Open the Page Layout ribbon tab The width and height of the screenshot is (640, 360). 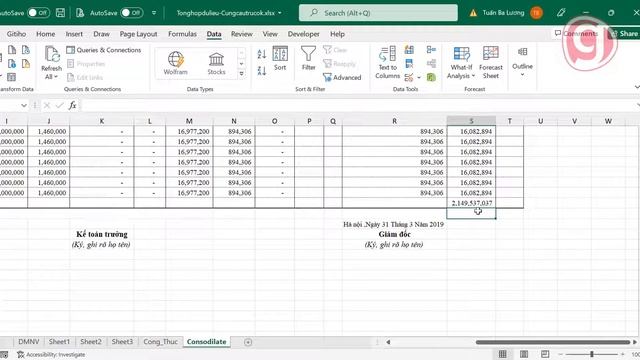click(x=138, y=34)
